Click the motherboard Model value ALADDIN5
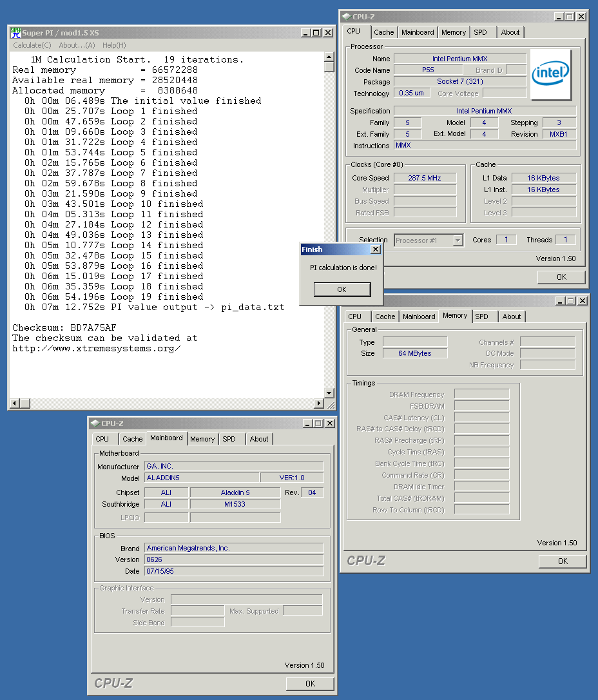 click(x=202, y=478)
